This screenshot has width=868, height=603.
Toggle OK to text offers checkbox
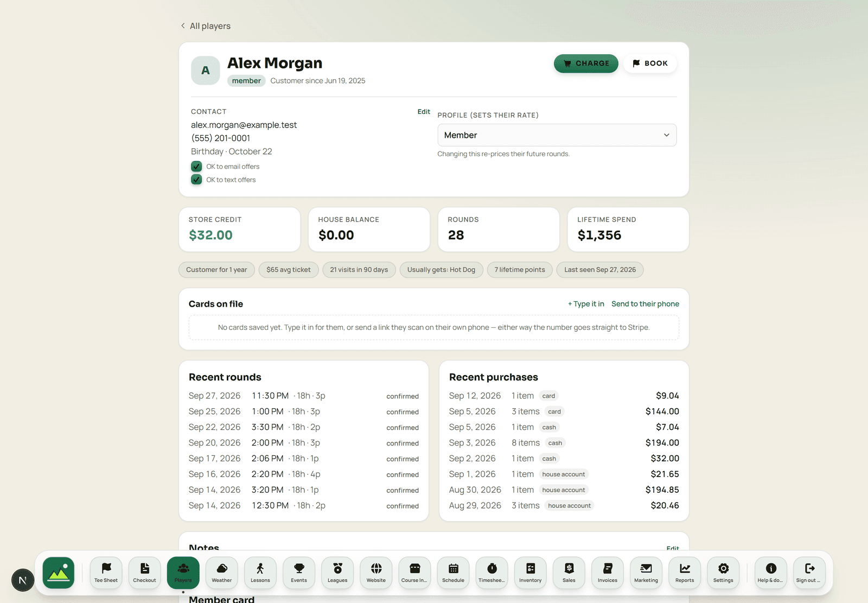click(196, 180)
